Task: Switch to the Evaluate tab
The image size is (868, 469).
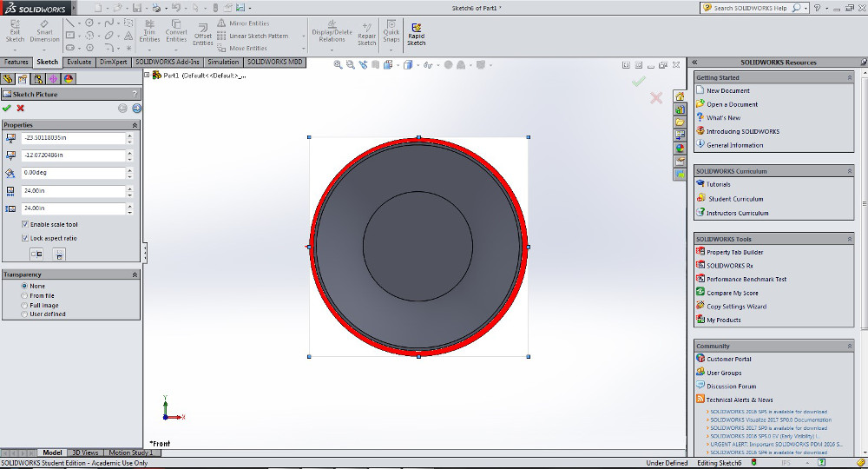Action: [79, 62]
